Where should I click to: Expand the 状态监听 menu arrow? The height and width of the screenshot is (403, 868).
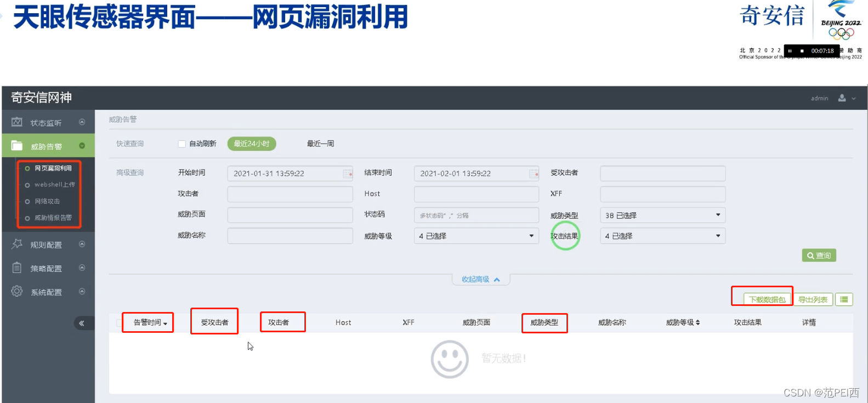[82, 122]
